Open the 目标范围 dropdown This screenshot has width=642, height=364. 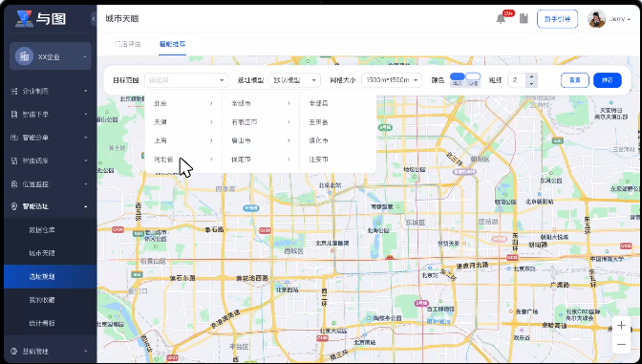pyautogui.click(x=186, y=80)
